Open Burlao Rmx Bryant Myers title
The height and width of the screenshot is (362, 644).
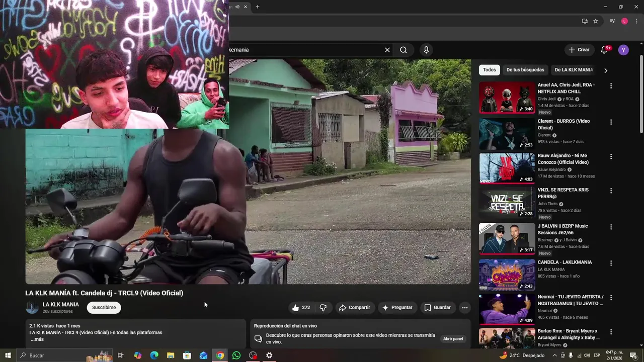coord(569,334)
